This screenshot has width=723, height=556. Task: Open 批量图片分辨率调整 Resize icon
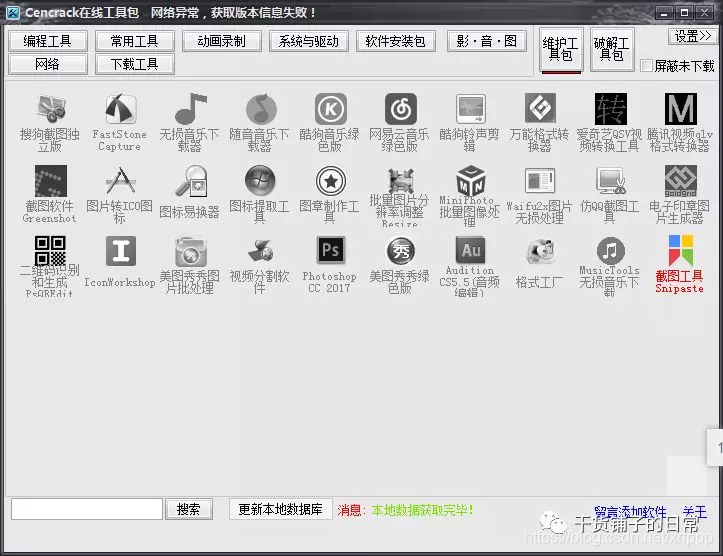pos(400,181)
